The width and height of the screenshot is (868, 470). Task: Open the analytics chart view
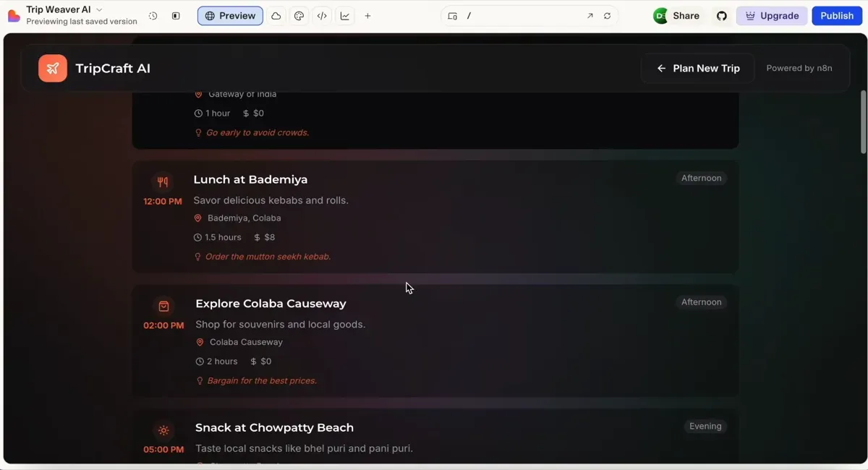[345, 15]
